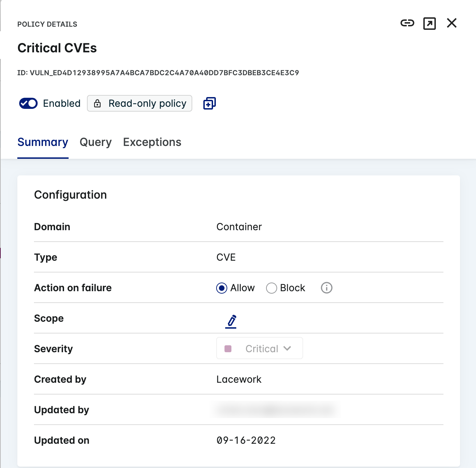Show the Action on failure info tooltip
476x468 pixels.
pos(326,288)
